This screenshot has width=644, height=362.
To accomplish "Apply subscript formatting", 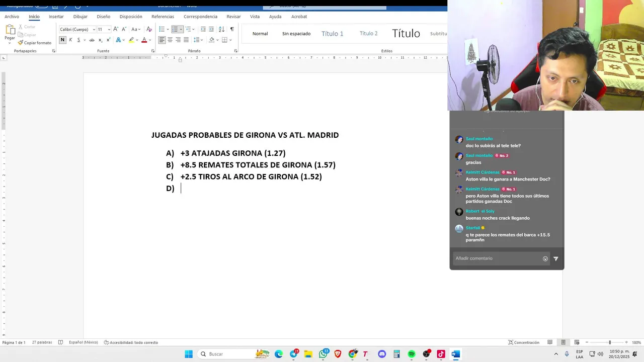I will [x=100, y=40].
